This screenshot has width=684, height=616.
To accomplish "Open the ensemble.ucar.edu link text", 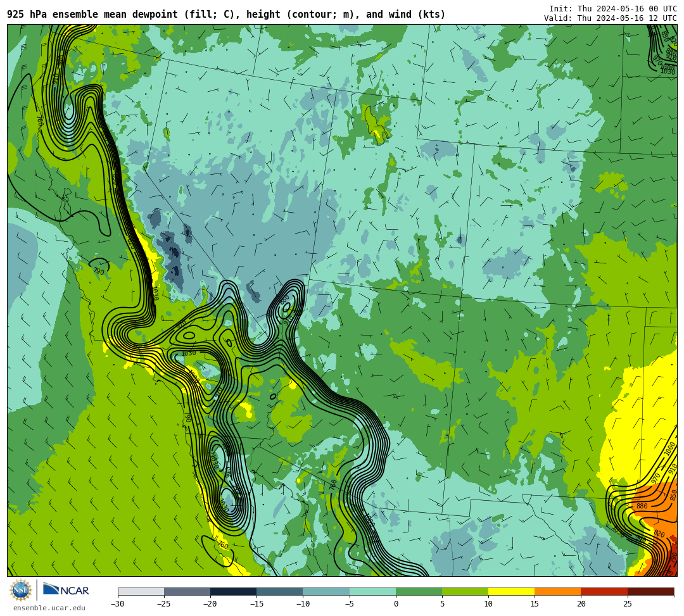I will [49, 608].
